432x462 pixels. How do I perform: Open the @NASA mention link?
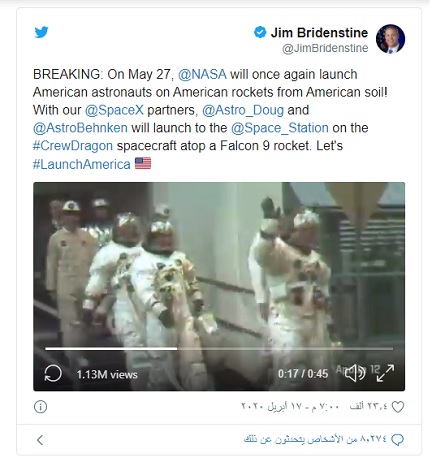coord(202,74)
